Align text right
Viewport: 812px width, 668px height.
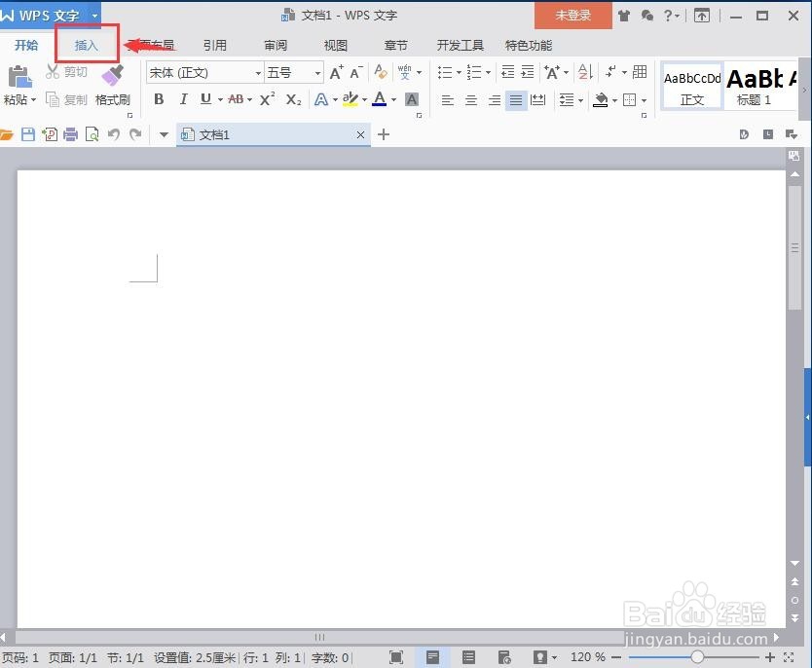pos(495,100)
